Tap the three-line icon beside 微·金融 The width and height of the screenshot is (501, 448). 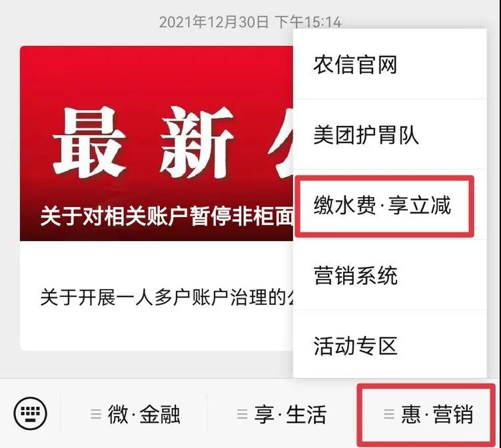pyautogui.click(x=96, y=414)
